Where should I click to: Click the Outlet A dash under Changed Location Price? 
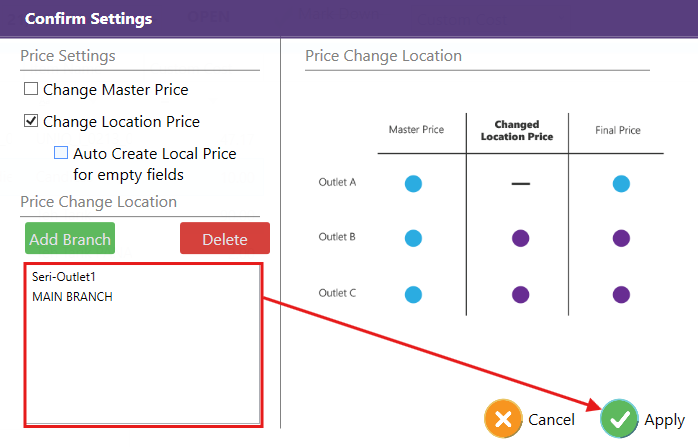(x=520, y=184)
